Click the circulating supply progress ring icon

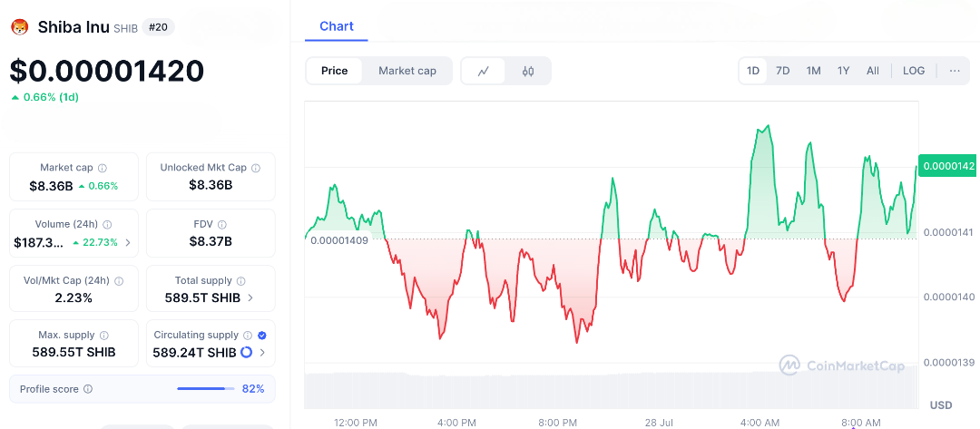tap(246, 352)
